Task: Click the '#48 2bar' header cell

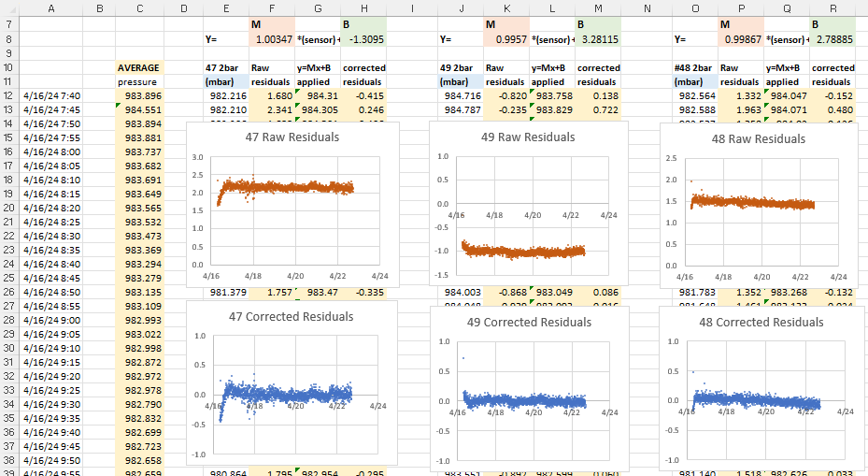Action: coord(695,67)
